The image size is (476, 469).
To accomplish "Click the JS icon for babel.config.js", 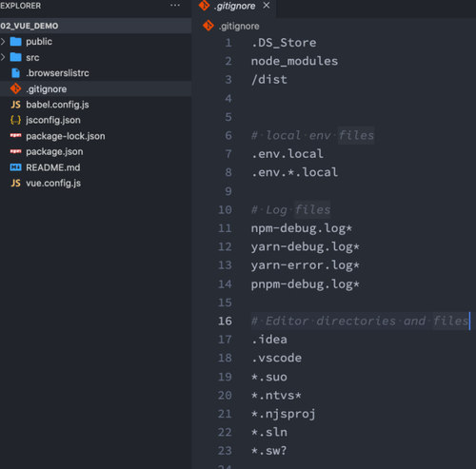I will tap(15, 105).
